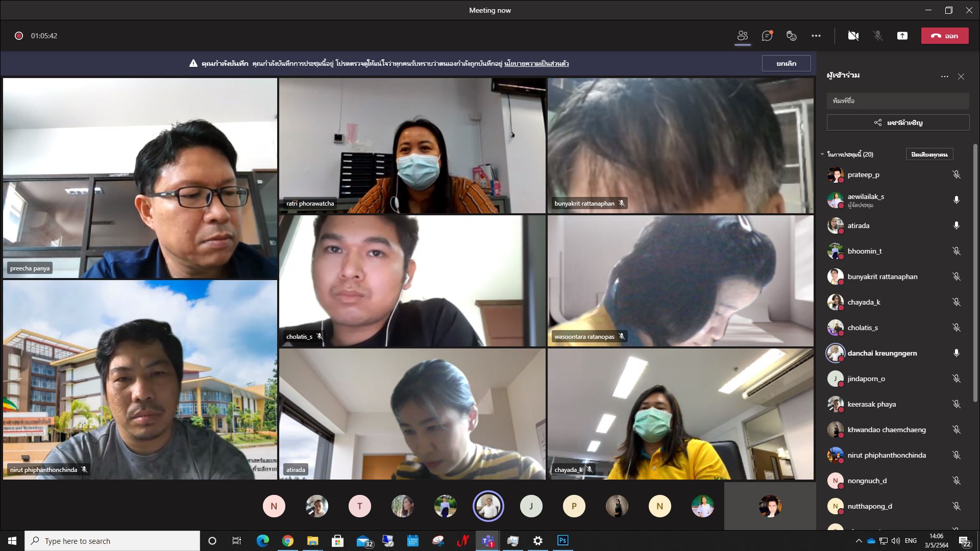Open more options in participants panel
980x551 pixels.
click(x=944, y=77)
